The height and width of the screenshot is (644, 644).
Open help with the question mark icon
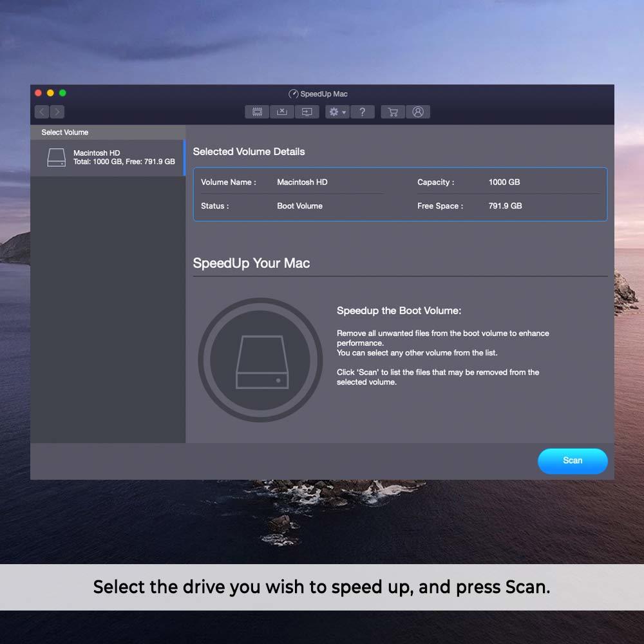(x=362, y=111)
